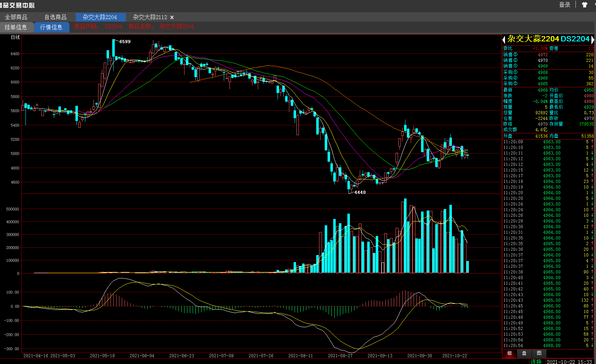Select the 杂交大蒜2112 tab

[x=150, y=17]
